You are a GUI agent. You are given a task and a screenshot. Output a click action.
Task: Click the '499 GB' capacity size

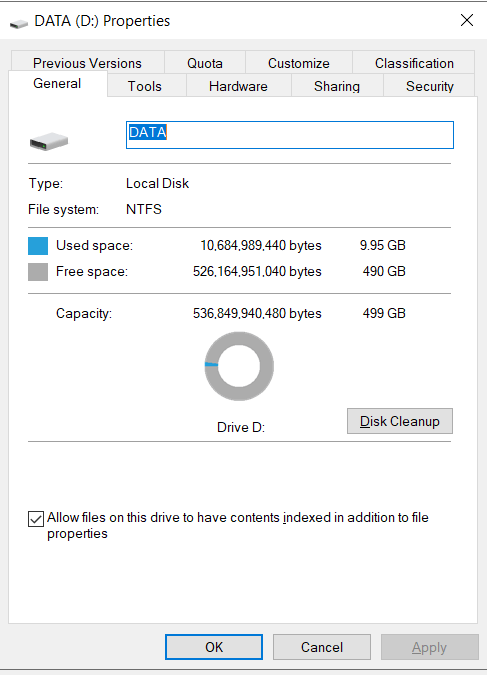point(384,313)
